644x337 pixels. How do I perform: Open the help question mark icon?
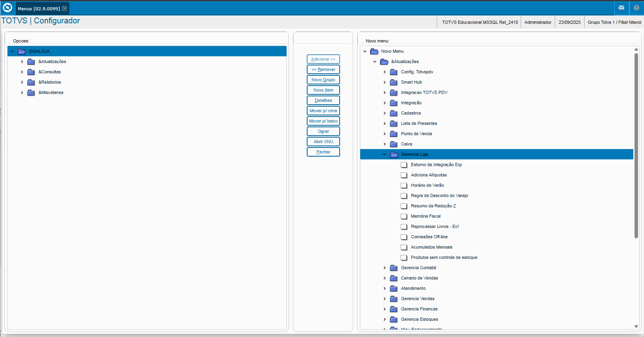click(636, 8)
